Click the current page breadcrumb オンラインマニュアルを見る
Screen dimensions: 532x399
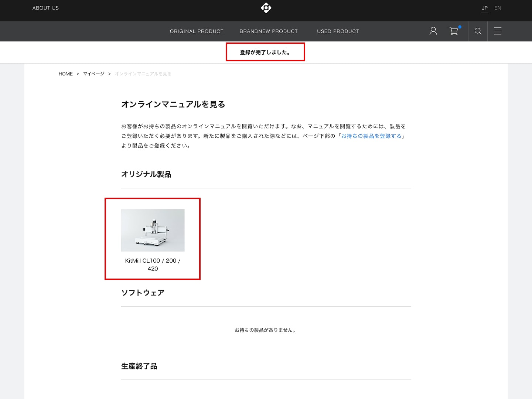143,74
